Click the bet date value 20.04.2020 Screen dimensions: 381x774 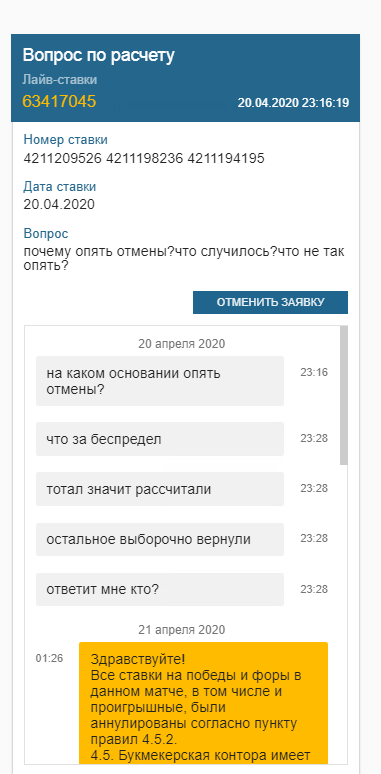(x=59, y=204)
